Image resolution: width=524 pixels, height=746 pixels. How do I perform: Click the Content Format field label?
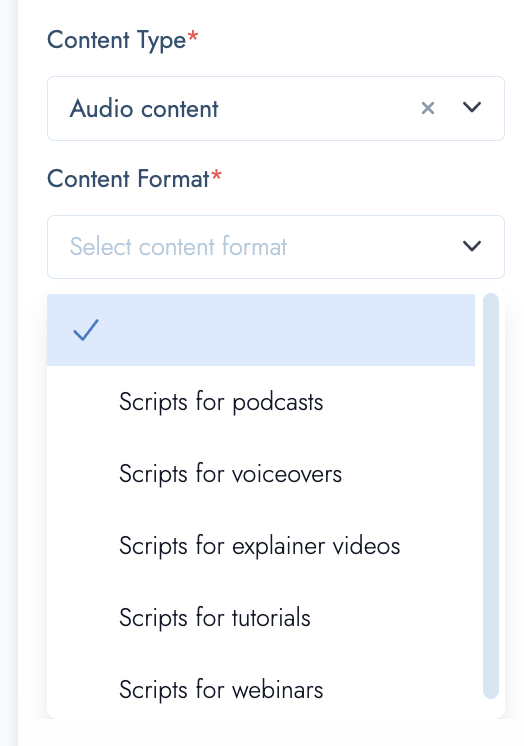coord(128,179)
